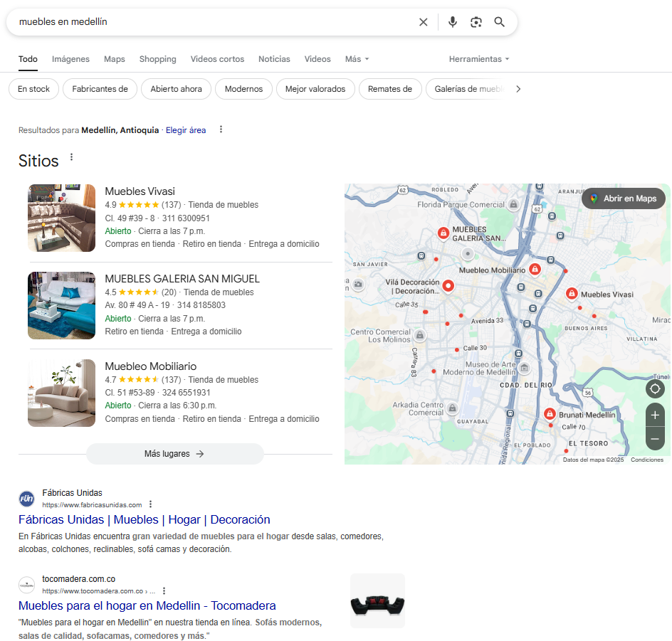Apply the 'Mejor valorados' filter chip
The width and height of the screenshot is (672, 641).
click(315, 89)
